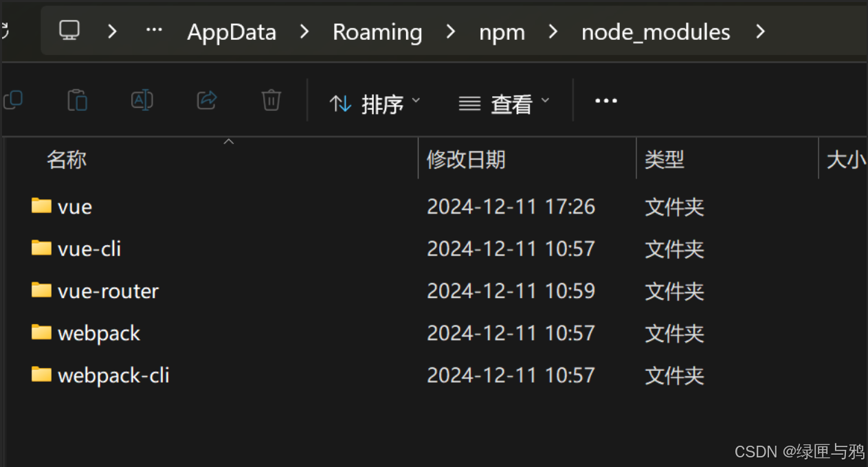Click the chevron after node_modules
Screen dimensions: 868x467
click(x=761, y=32)
